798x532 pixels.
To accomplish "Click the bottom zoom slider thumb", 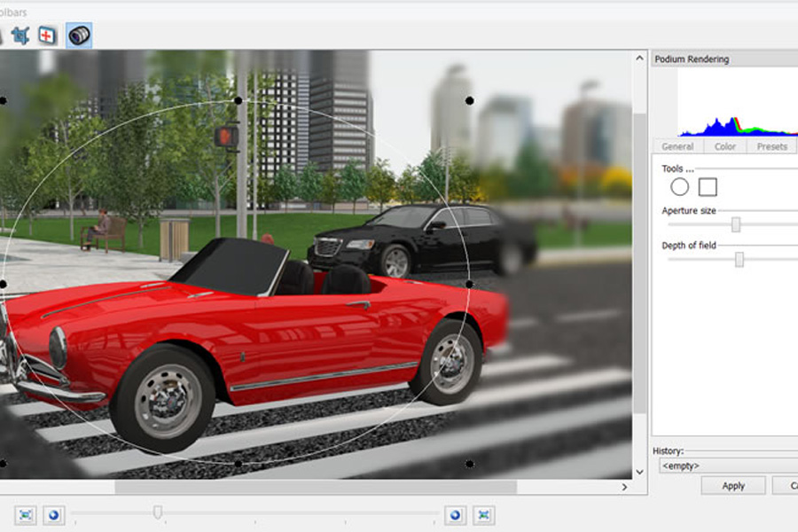I will tap(158, 512).
